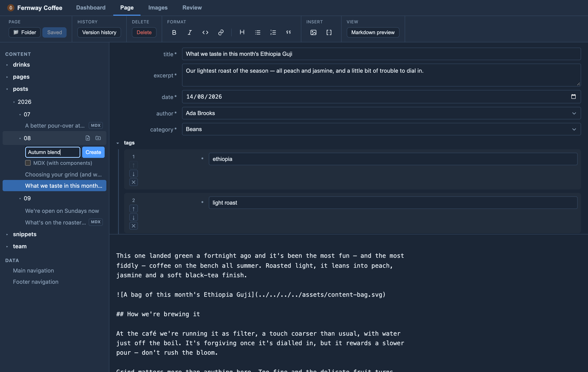Click the Delete button

[144, 32]
